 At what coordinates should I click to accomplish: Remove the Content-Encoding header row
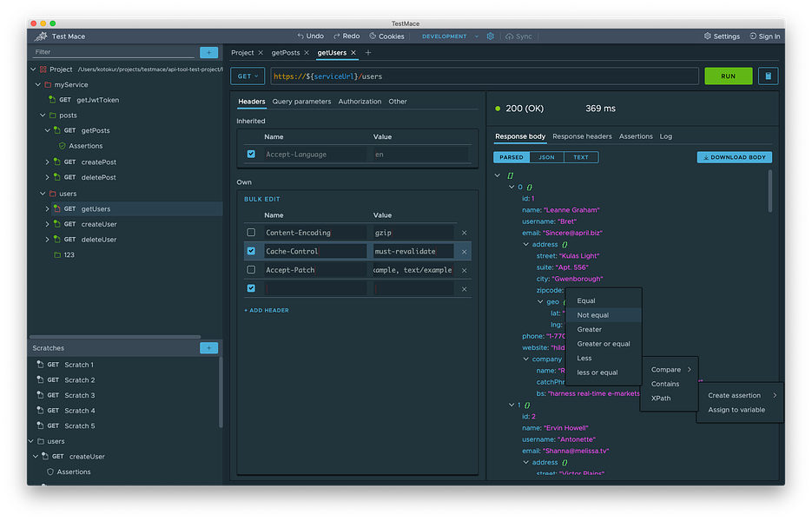pos(464,233)
